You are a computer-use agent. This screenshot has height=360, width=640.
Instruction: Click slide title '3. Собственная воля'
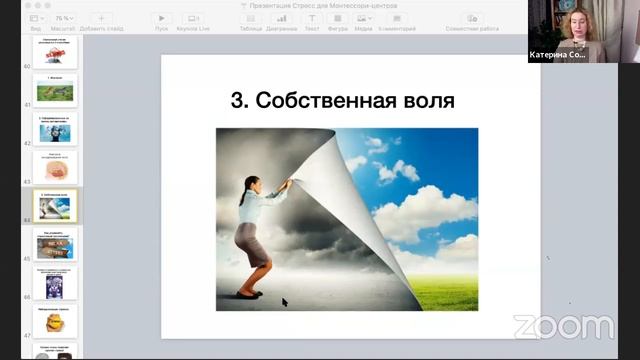[342, 100]
